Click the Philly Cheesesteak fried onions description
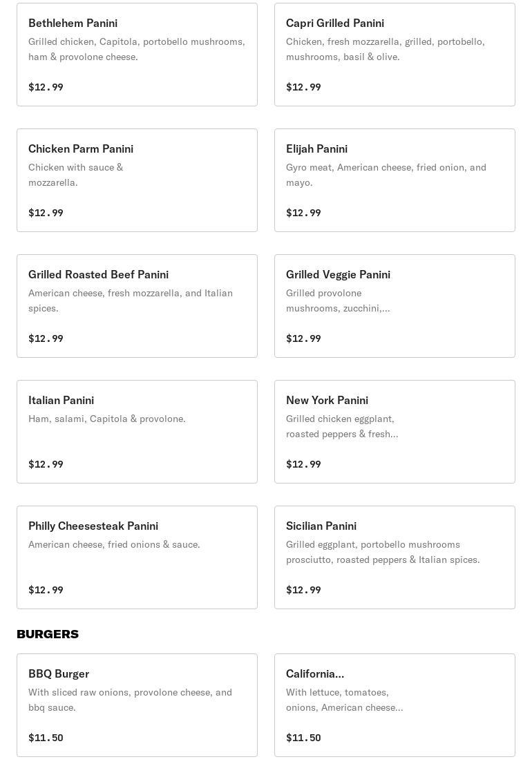The image size is (532, 775). click(x=114, y=544)
